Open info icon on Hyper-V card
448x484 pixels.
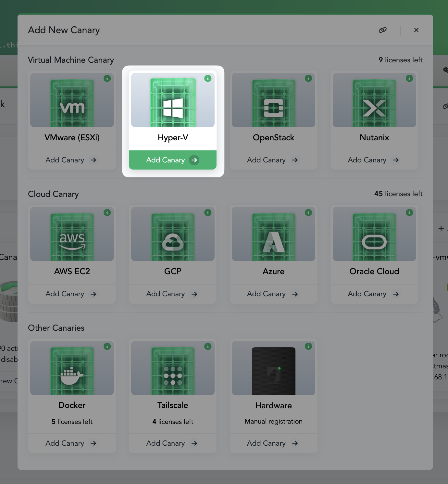click(208, 78)
